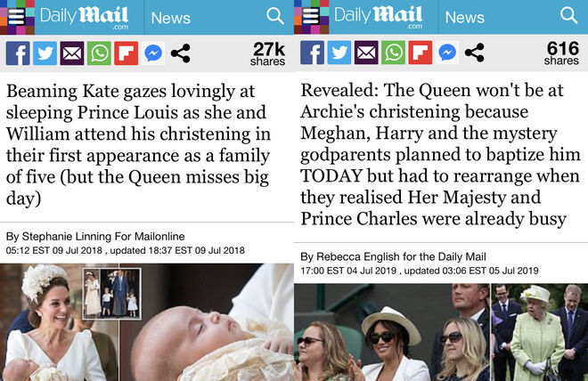The width and height of the screenshot is (588, 381).
Task: Share Archie christening article via WhatsApp
Action: pos(394,53)
